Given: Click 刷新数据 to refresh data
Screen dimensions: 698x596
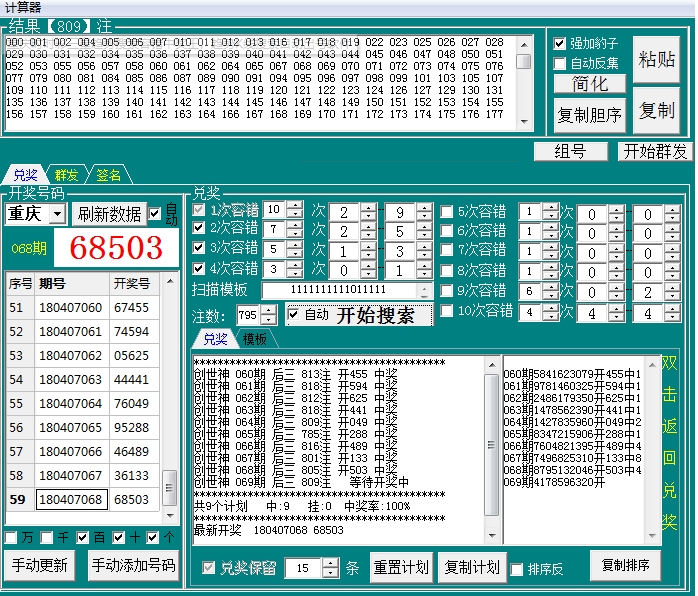Looking at the screenshot, I should coord(109,214).
